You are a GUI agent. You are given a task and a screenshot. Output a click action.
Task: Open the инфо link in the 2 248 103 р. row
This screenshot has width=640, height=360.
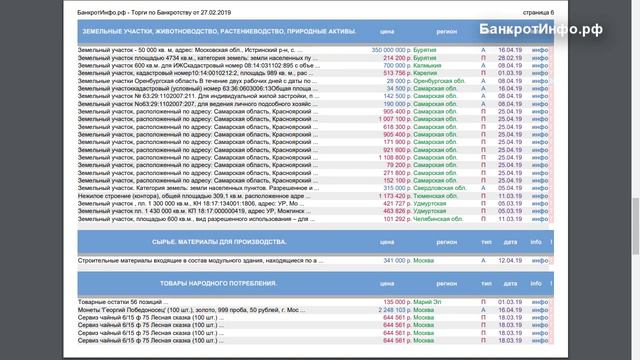coord(540,310)
